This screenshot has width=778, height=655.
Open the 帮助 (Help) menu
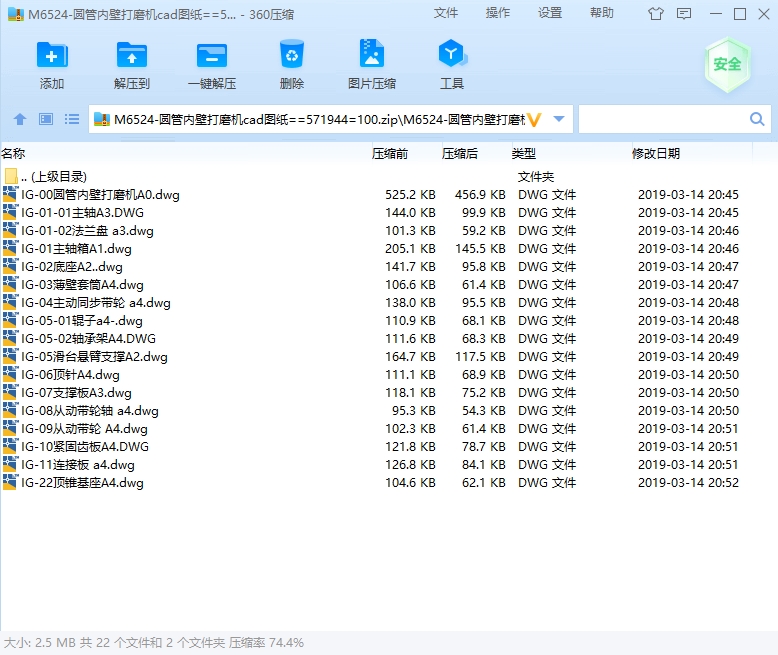[602, 13]
